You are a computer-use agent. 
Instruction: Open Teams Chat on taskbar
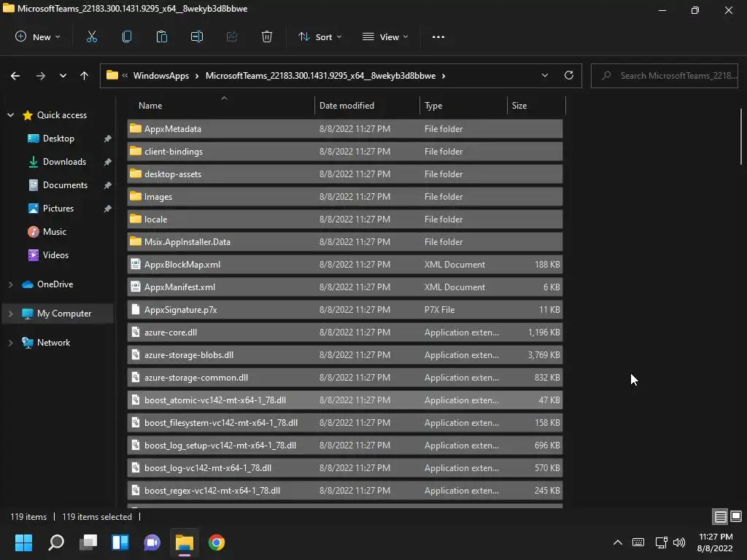[x=152, y=542]
